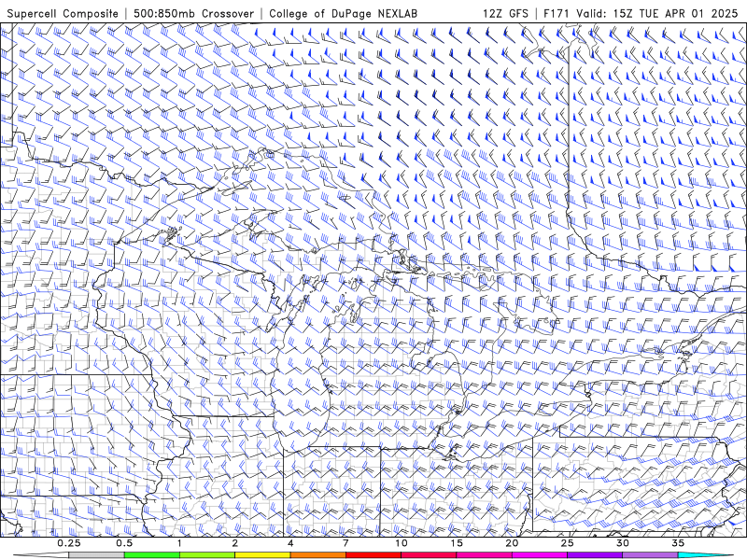Viewport: 747px width, 560px height.
Task: Click the legend value 25
Action: pyautogui.click(x=568, y=543)
